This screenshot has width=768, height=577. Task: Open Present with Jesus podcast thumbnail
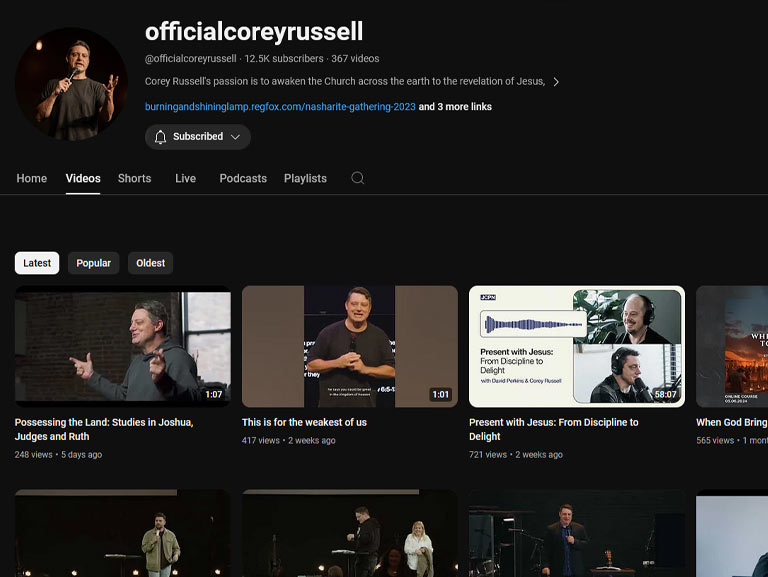click(x=576, y=346)
